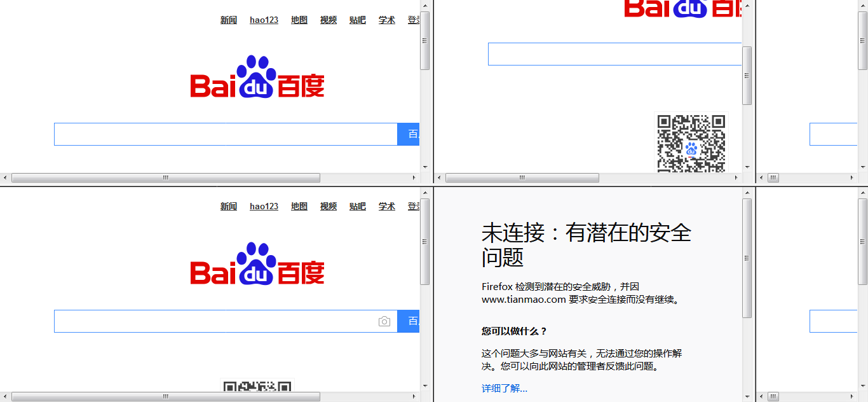The height and width of the screenshot is (402, 868).
Task: Click scroll-down arrow in bottom-left pane
Action: (425, 386)
